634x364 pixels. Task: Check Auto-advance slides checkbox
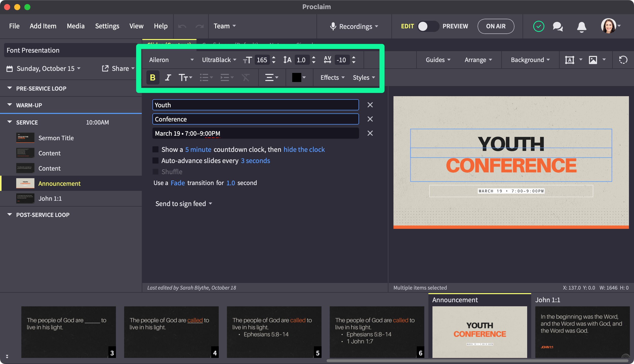(x=155, y=160)
